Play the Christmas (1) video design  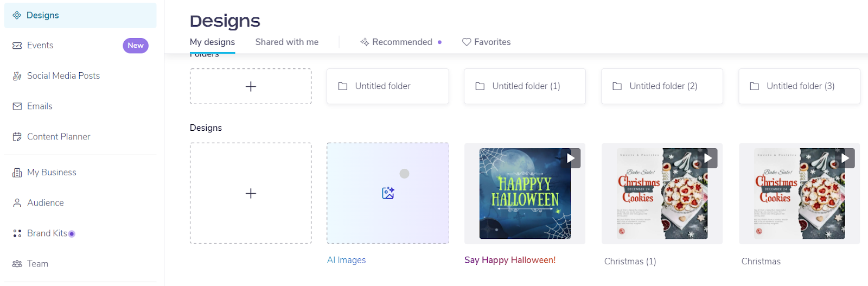click(x=708, y=158)
